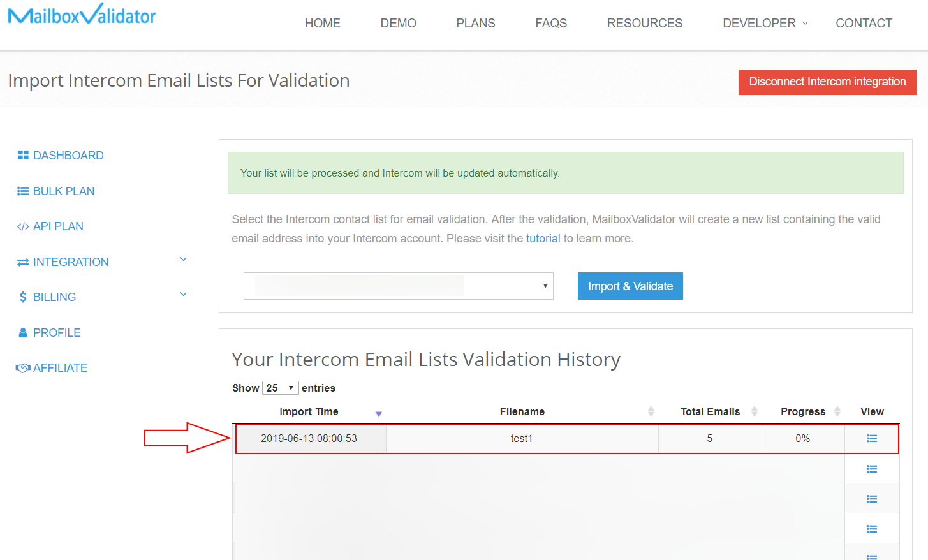Open the AFFILIATE section

pos(51,367)
